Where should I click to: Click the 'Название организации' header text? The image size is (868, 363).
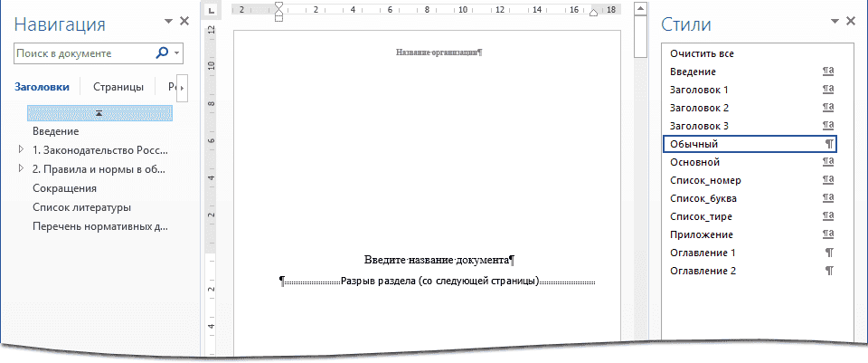pyautogui.click(x=439, y=53)
